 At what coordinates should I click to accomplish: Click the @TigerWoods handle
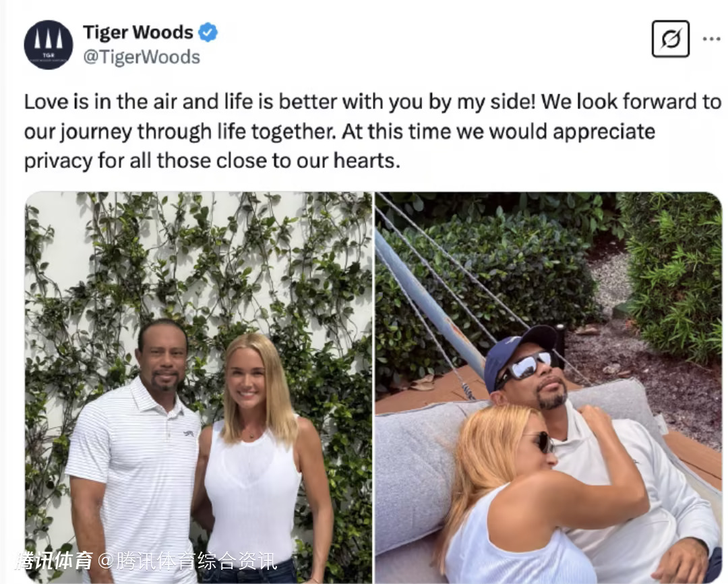(142, 57)
